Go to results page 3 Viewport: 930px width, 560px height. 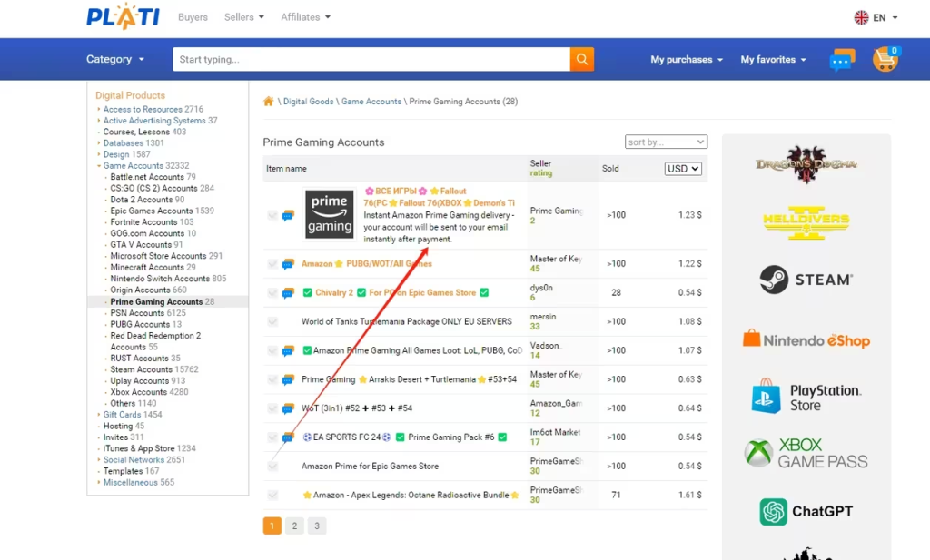(x=317, y=526)
